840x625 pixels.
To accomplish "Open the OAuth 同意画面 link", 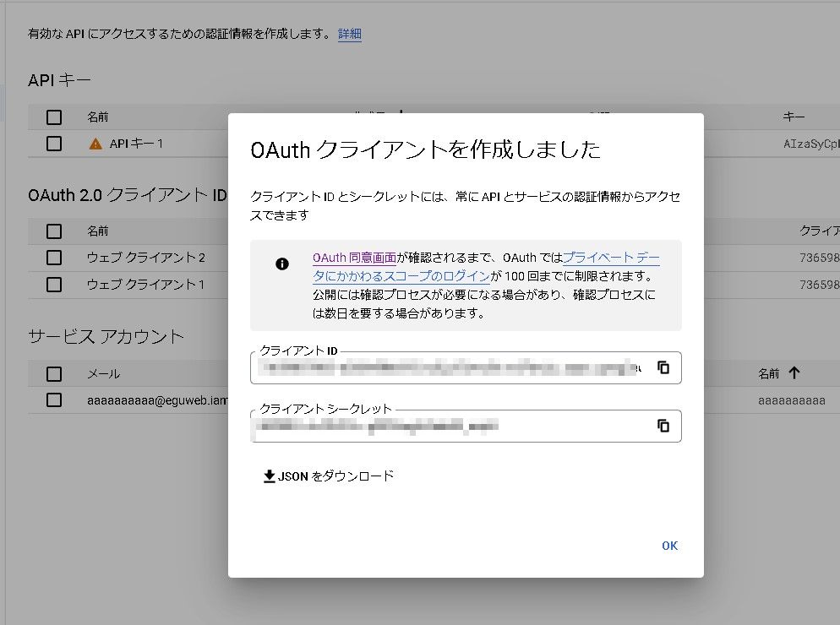I will [354, 258].
